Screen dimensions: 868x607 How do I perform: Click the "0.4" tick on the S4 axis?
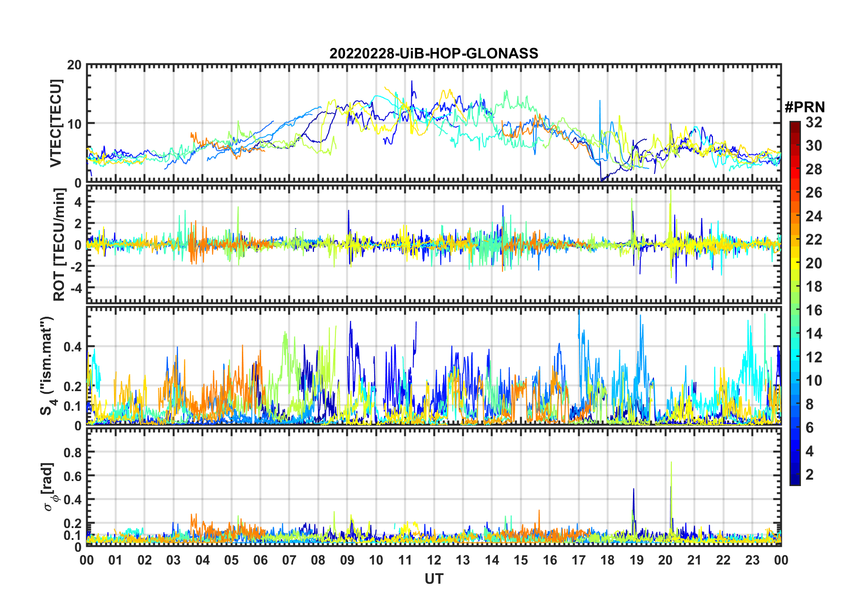point(73,347)
